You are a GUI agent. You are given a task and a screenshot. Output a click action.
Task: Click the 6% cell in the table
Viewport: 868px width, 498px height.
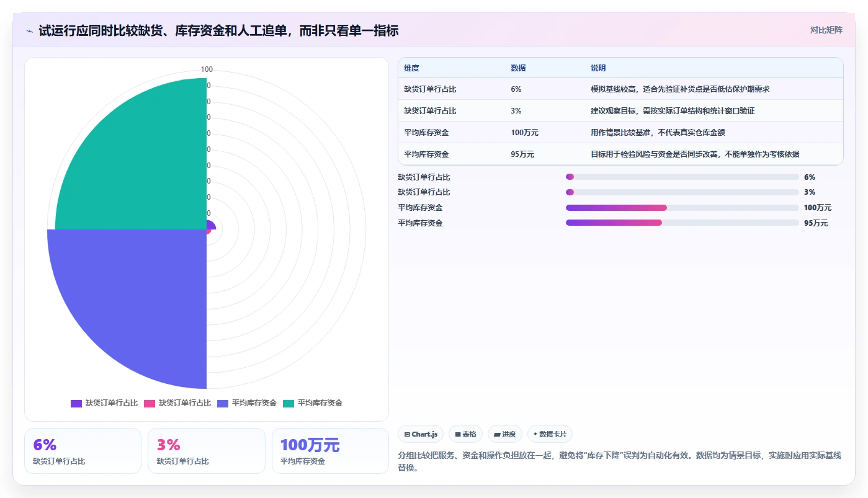pyautogui.click(x=516, y=89)
